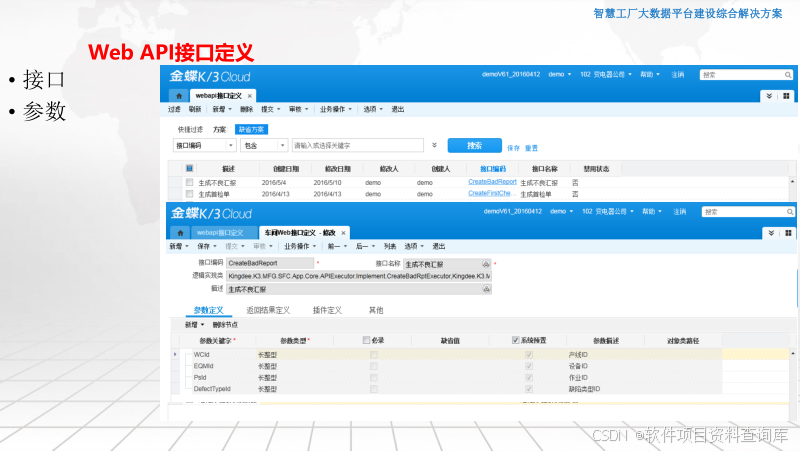Switch to 其他 tab

tap(376, 310)
